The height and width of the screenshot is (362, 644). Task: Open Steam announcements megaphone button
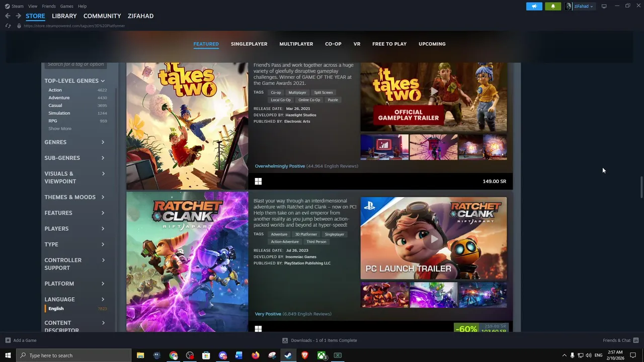coord(534,6)
